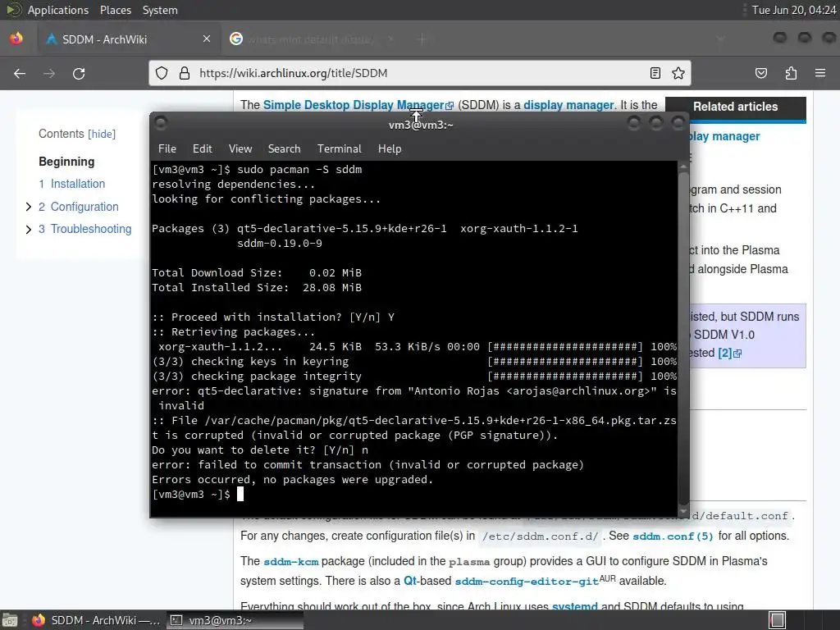Open the System menu in top panel
Viewport: 840px width, 630px height.
(160, 10)
